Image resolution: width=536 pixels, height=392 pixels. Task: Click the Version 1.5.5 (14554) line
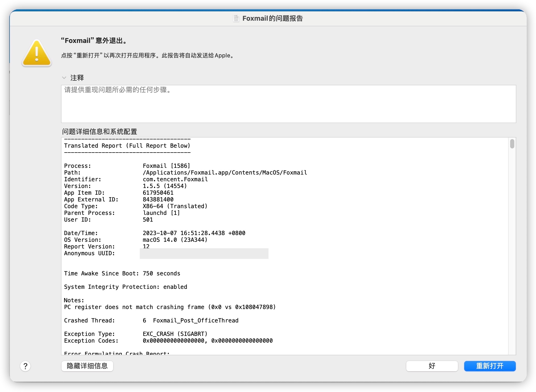(x=165, y=186)
